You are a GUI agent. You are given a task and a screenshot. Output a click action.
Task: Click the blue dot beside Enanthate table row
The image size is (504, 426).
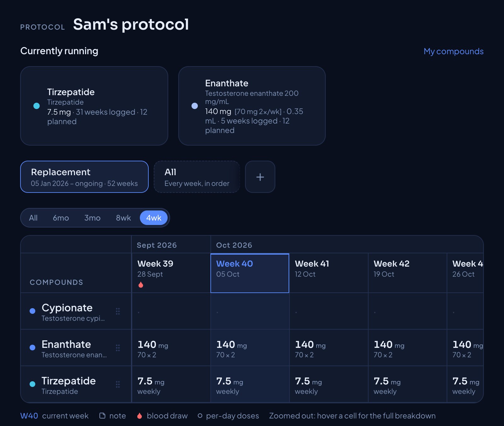(32, 348)
